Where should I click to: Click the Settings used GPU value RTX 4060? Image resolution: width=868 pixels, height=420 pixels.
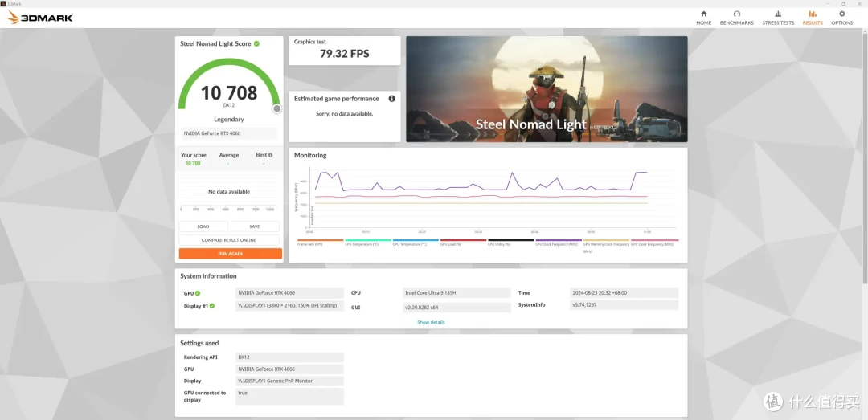pos(289,369)
